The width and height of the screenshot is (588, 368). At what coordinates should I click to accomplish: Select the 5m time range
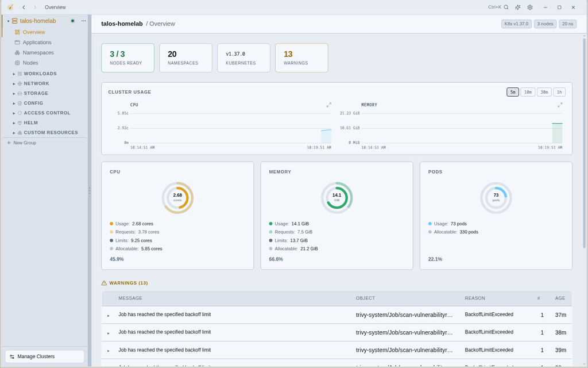[x=513, y=92]
